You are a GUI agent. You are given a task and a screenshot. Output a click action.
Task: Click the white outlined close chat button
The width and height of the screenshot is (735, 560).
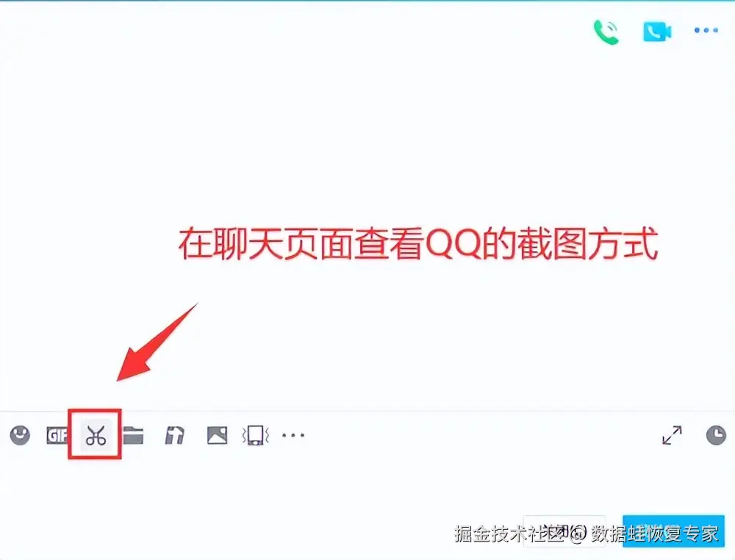pos(564,531)
